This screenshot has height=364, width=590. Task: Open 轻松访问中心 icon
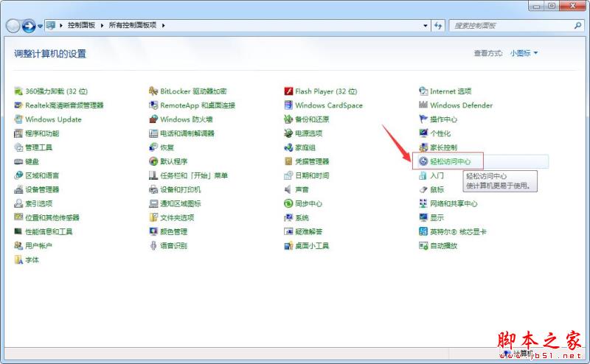pos(423,161)
